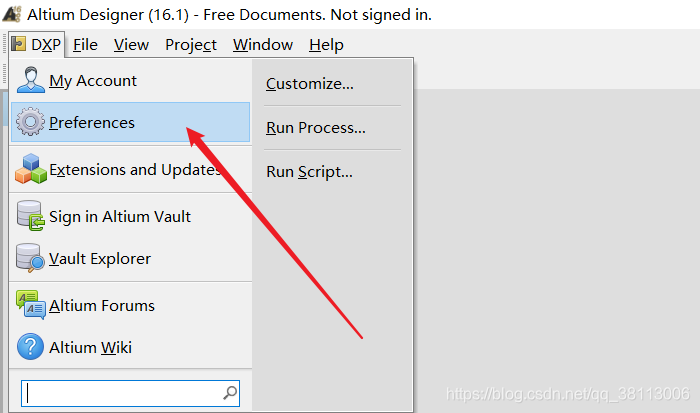This screenshot has height=413, width=700.
Task: Click the My Account person icon
Action: point(31,80)
